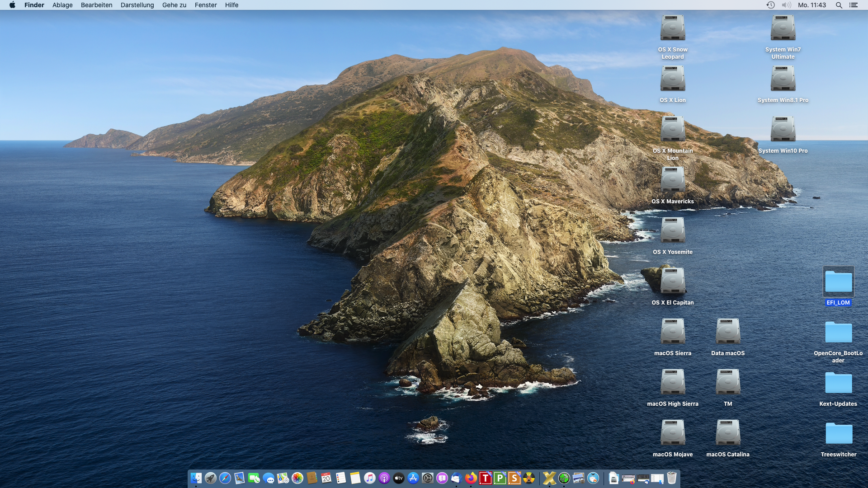This screenshot has width=868, height=488.
Task: Open System Preferences gear icon
Action: [428, 478]
